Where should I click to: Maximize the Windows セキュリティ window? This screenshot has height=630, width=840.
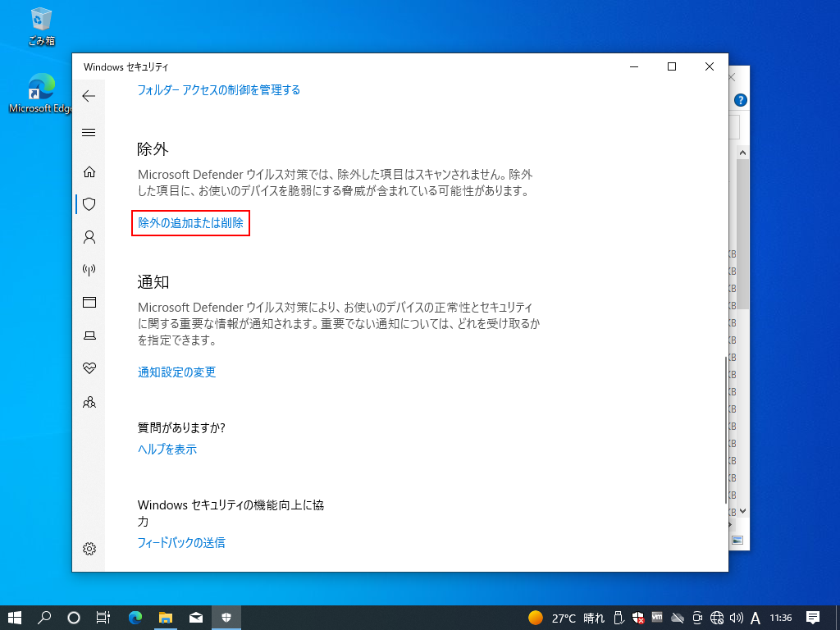tap(672, 66)
